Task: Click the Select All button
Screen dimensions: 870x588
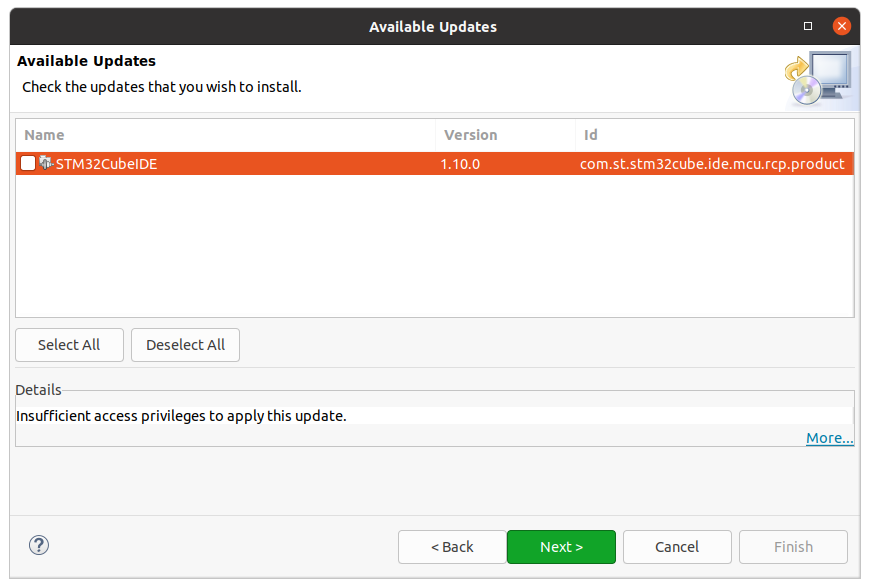Action: coord(69,345)
